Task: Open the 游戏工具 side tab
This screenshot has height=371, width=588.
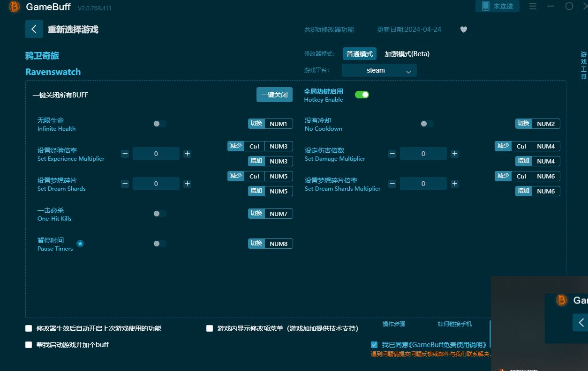Action: tap(584, 65)
